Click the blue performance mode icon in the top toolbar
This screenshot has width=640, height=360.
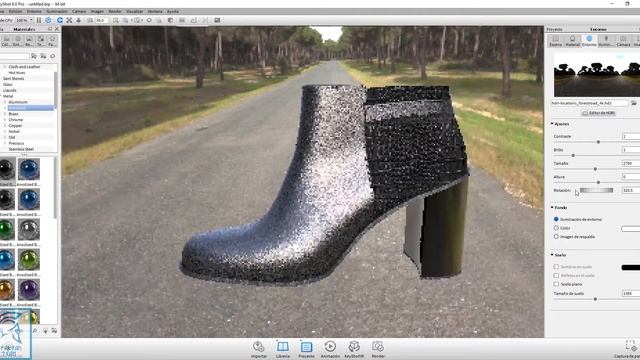[48, 20]
